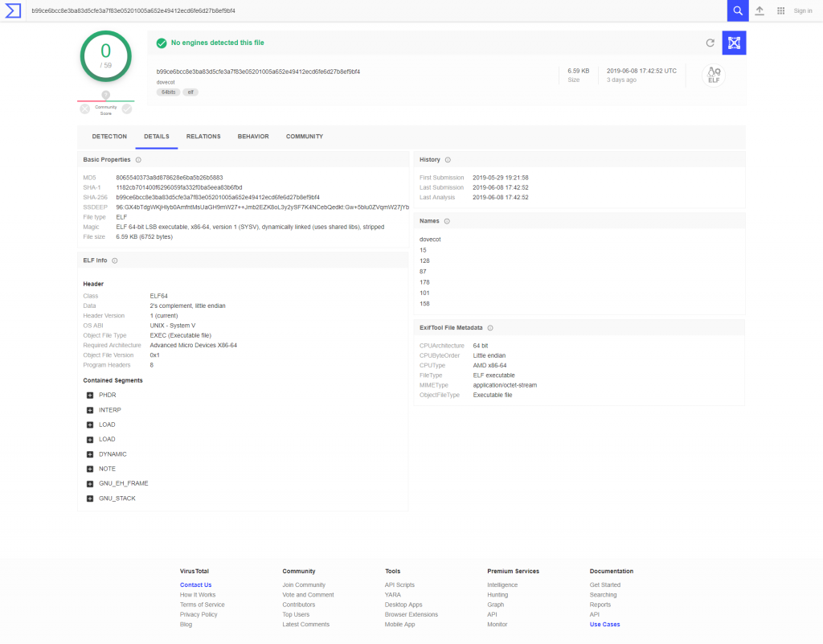Click the ExifTool File Metadata info icon
Viewport: 823px width, 644px height.
[490, 328]
